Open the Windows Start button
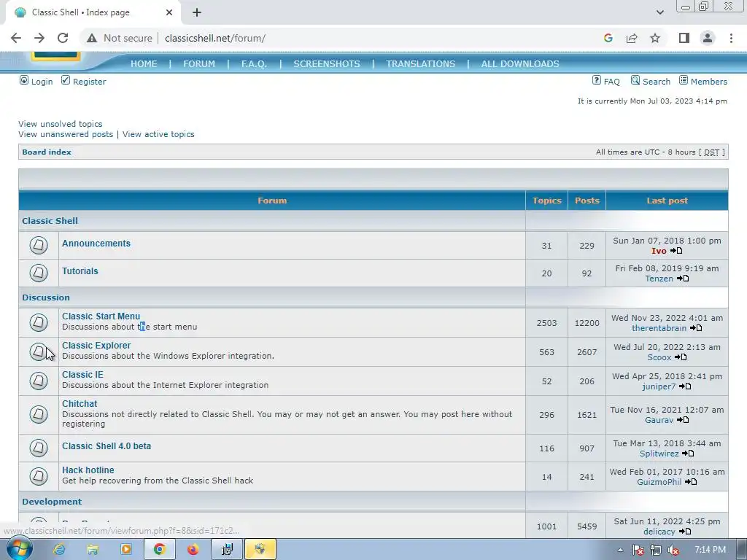This screenshot has width=747, height=560. coord(19,550)
